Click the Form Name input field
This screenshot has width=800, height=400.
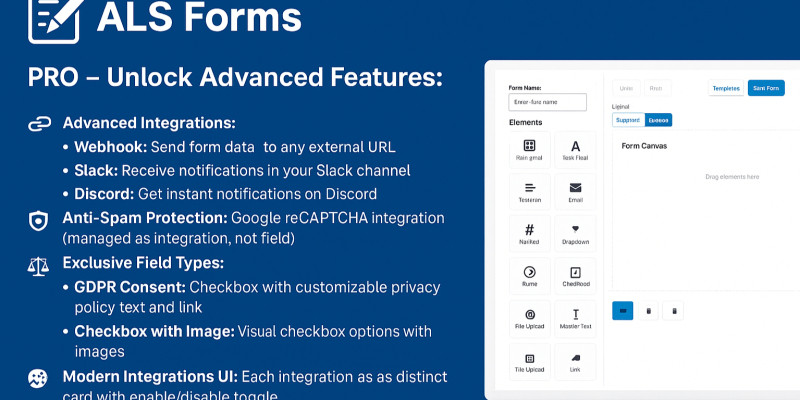pyautogui.click(x=548, y=102)
